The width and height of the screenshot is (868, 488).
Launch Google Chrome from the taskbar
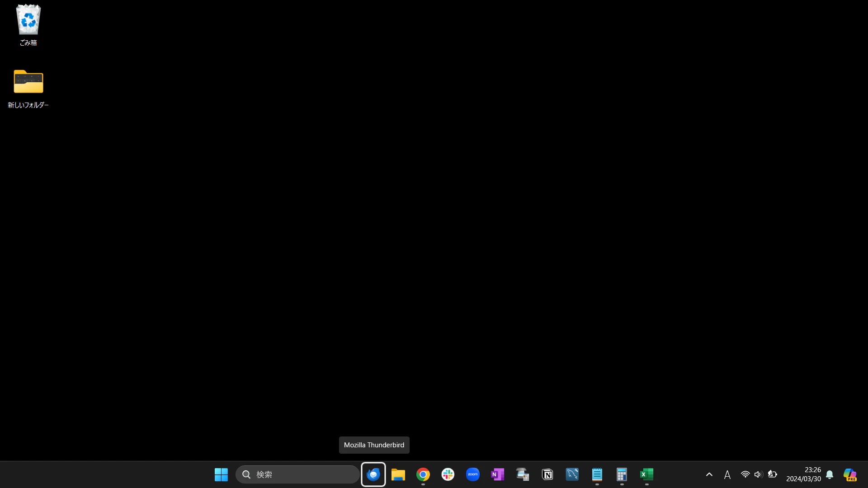pyautogui.click(x=423, y=474)
